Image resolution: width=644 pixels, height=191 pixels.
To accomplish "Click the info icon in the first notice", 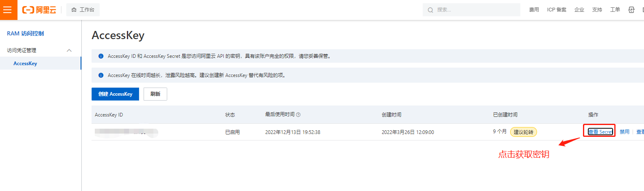I will coord(101,56).
